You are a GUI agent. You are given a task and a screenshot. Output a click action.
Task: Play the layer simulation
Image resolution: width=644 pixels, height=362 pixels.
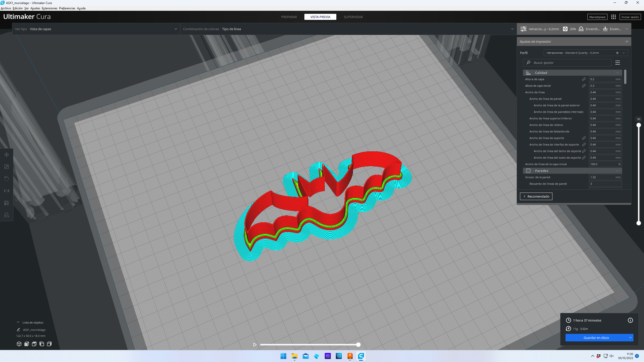pos(255,345)
